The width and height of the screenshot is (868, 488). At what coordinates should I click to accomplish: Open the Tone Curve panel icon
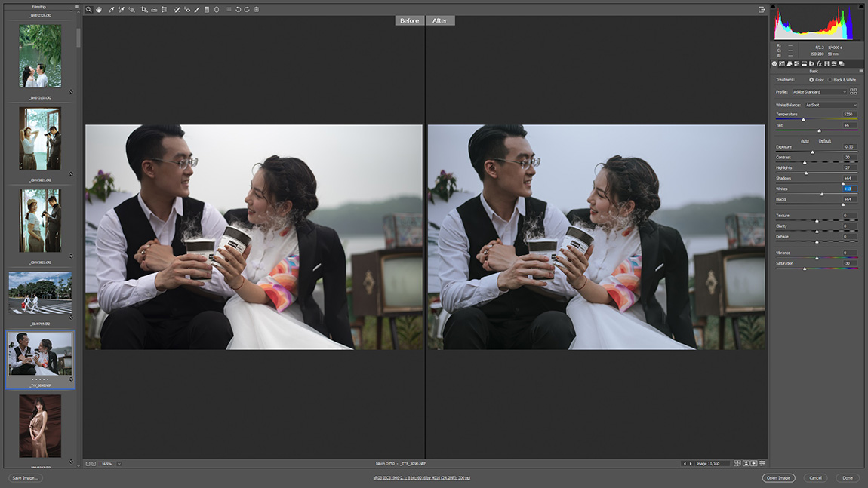coord(781,63)
